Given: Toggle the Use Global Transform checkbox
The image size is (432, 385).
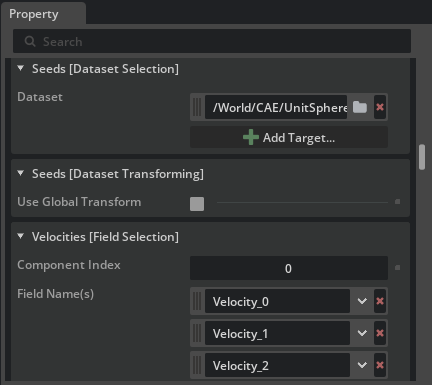Looking at the screenshot, I should pyautogui.click(x=197, y=204).
